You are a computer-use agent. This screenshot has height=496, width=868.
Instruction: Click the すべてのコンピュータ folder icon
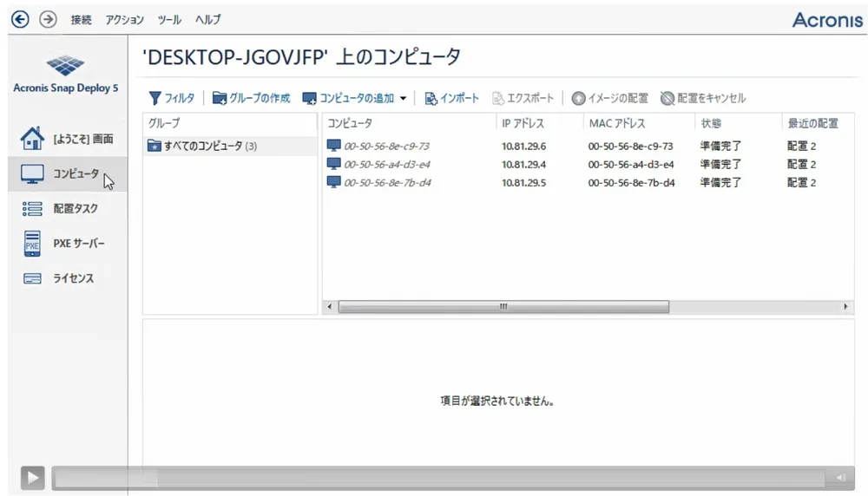pos(154,146)
